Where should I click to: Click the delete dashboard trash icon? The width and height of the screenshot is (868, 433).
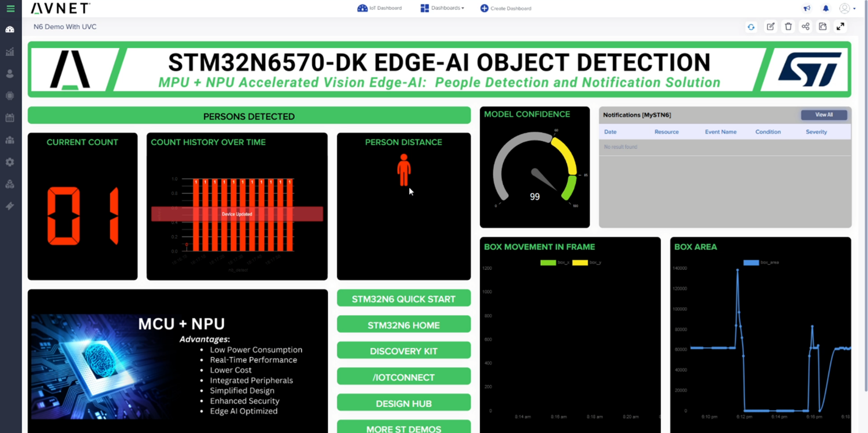788,27
